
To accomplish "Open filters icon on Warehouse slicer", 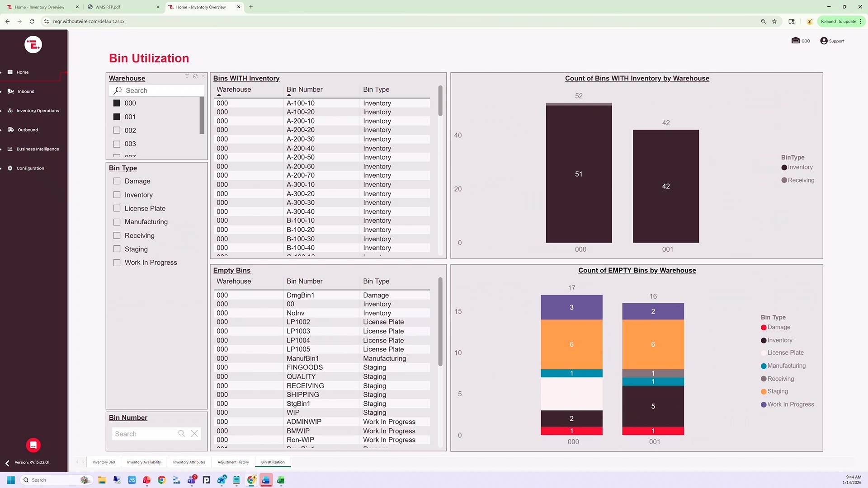I will 187,76.
